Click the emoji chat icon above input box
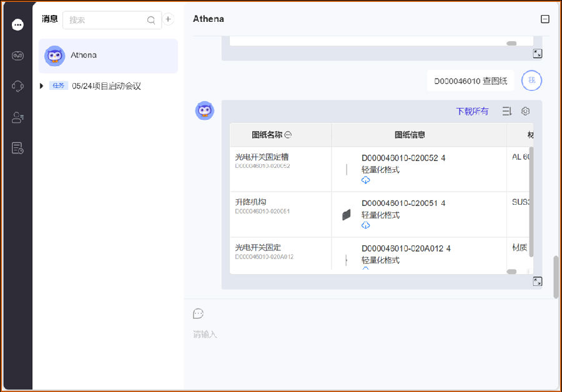Image resolution: width=562 pixels, height=392 pixels. pos(198,313)
